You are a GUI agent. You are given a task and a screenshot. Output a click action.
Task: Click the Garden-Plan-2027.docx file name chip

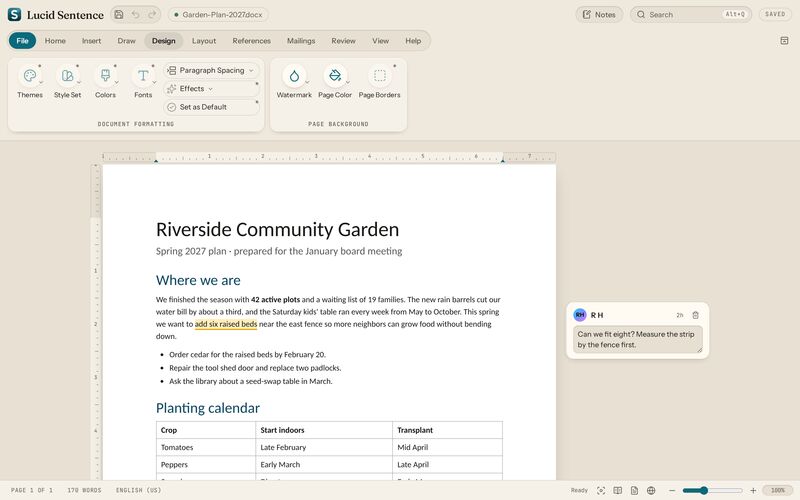click(x=218, y=14)
